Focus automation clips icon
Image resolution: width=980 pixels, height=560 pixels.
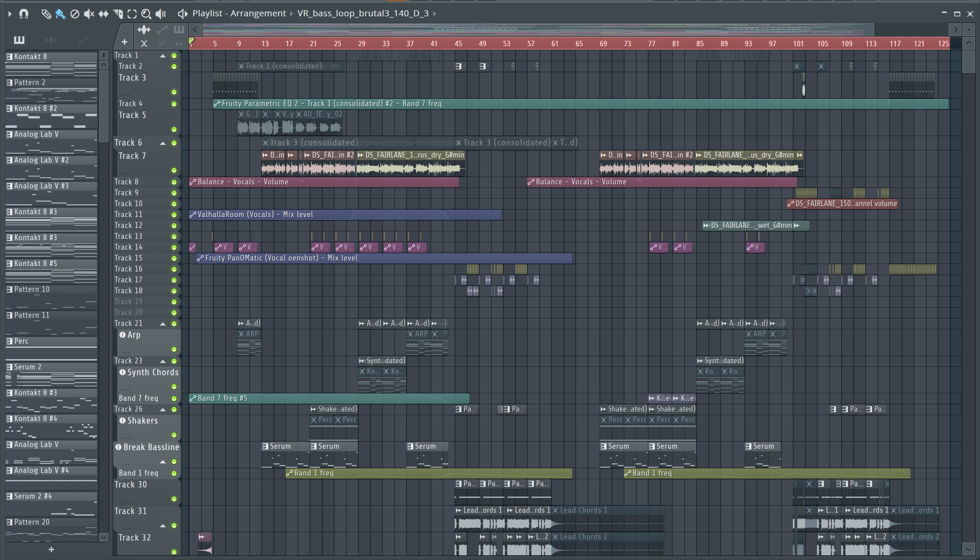(162, 30)
